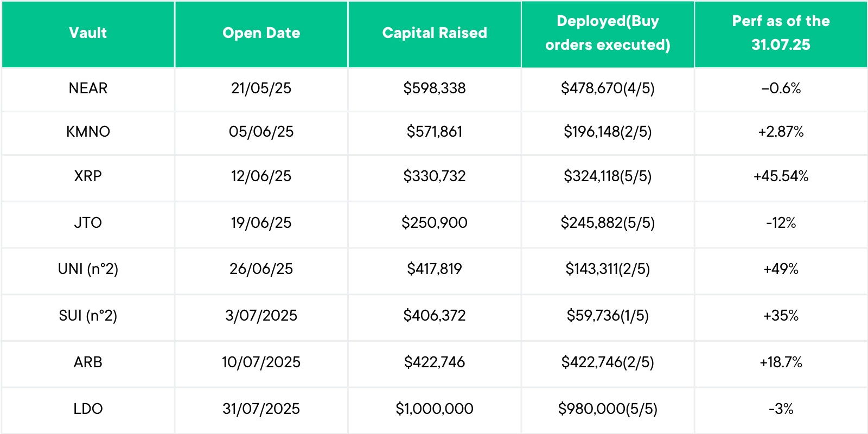868x434 pixels.
Task: Select the Perf as of 31.07.25 header
Action: pyautogui.click(x=781, y=33)
